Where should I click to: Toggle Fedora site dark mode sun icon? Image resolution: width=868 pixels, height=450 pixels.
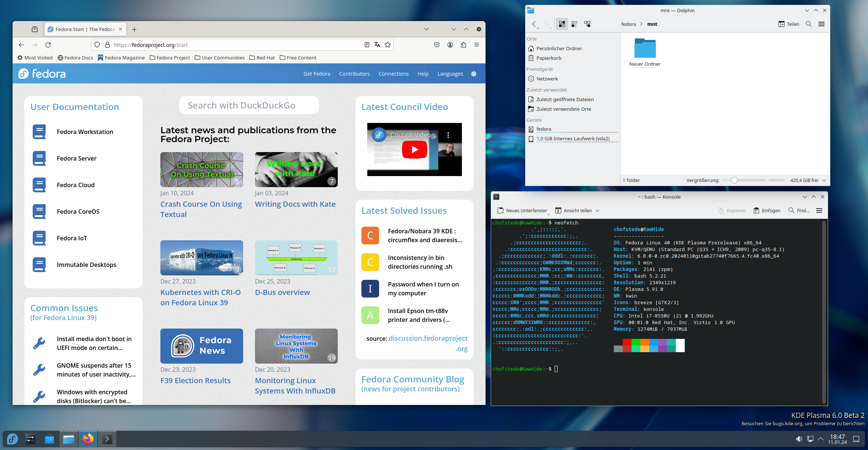(474, 74)
